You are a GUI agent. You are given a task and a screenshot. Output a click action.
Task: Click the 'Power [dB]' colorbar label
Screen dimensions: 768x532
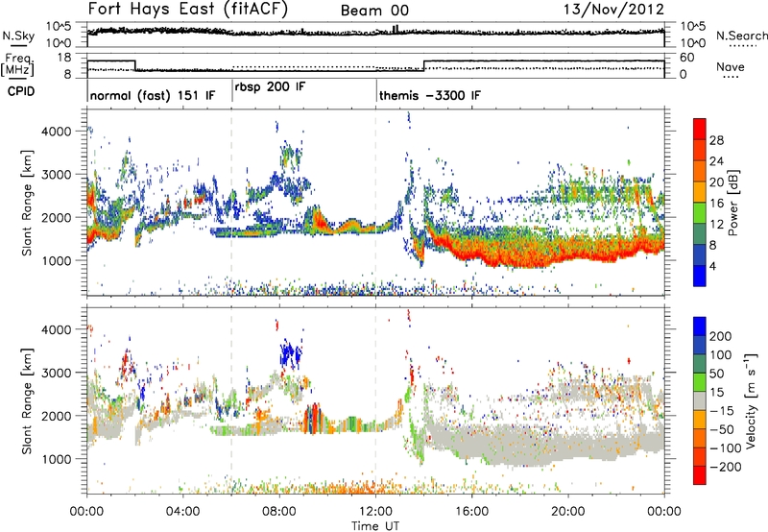tap(732, 203)
